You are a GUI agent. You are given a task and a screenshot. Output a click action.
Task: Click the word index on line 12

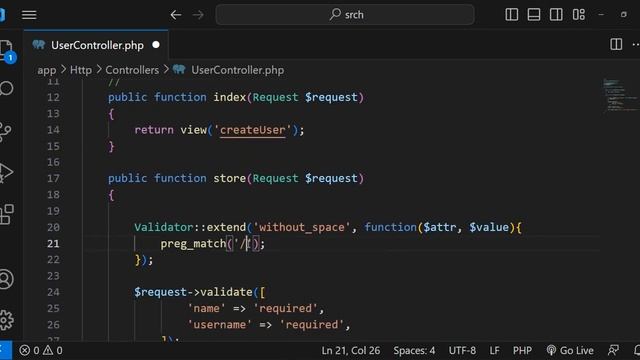pos(230,98)
